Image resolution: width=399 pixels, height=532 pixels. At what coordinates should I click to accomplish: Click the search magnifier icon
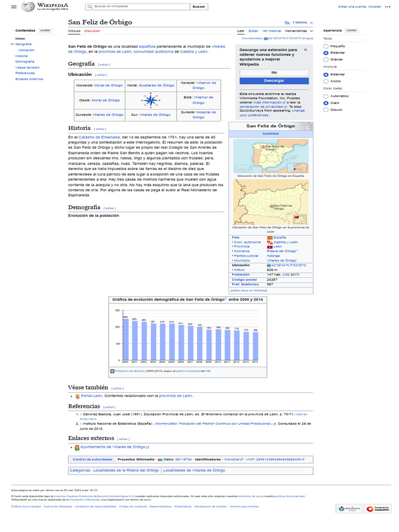coord(90,6)
